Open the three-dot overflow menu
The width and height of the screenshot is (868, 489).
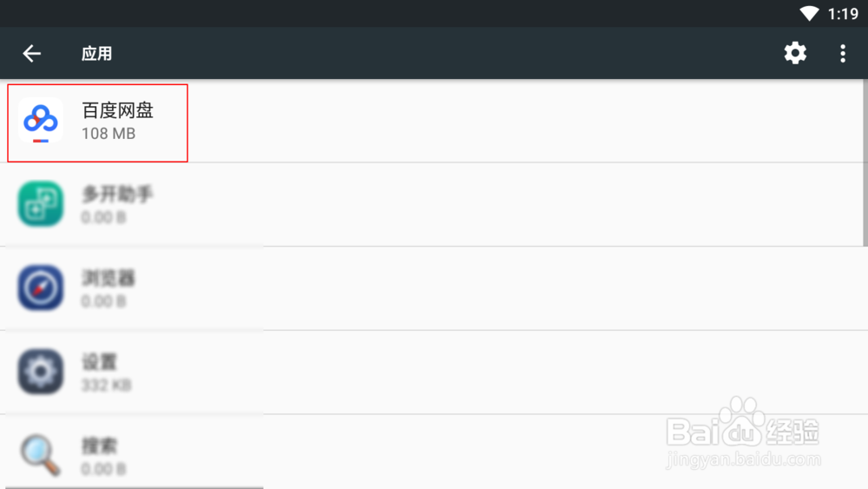[x=843, y=53]
